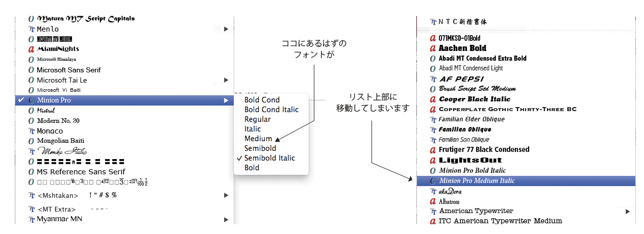This screenshot has width=644, height=234.
Task: Expand the <Mshtakan> font submenu arrow
Action: (226, 195)
